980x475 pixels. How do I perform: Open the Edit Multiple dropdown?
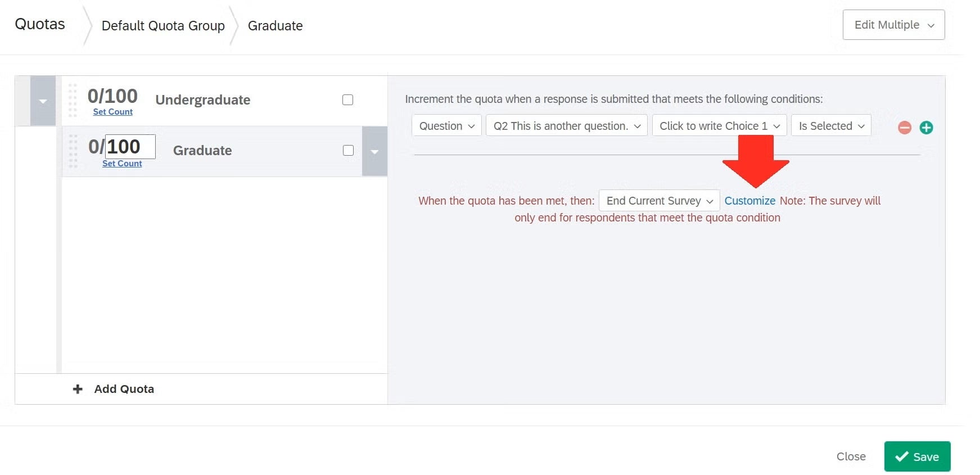point(893,25)
